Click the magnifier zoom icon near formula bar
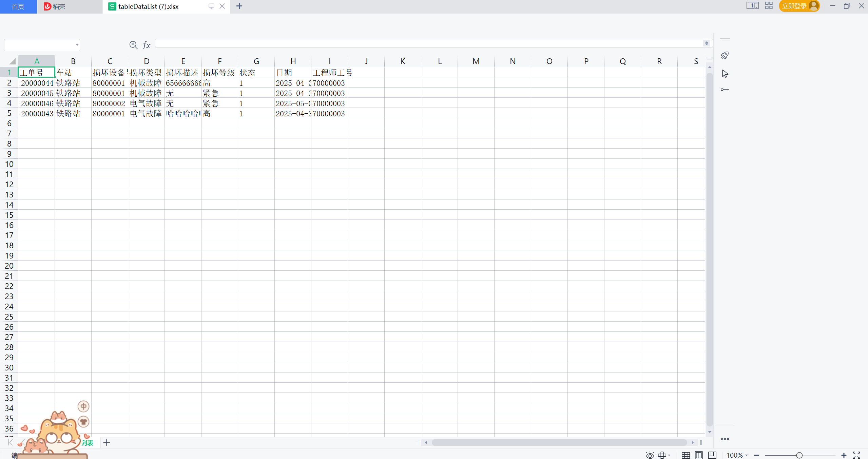Screen dimensions: 868x459 pos(133,45)
